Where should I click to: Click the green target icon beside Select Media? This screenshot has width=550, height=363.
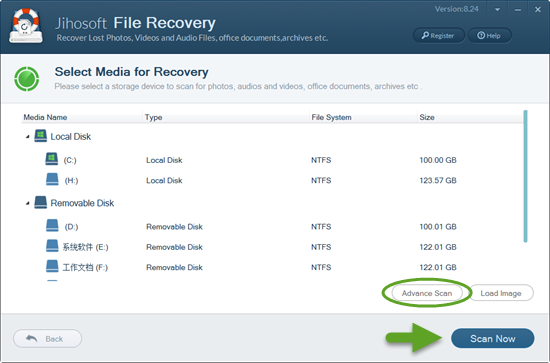pos(27,79)
